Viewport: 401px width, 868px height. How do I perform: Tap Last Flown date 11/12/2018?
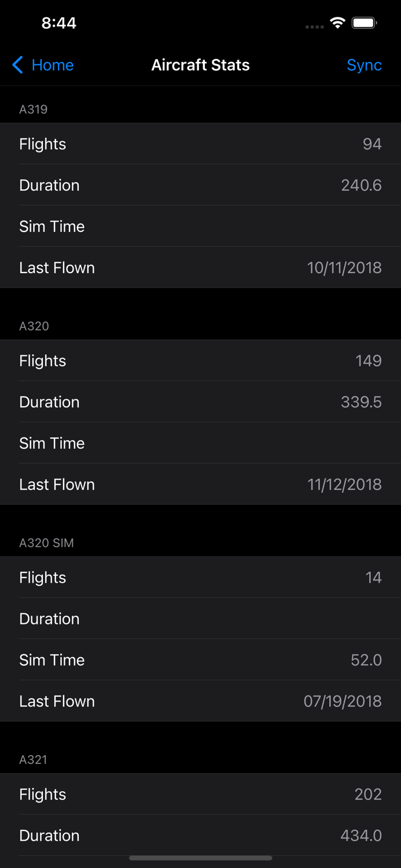point(344,484)
